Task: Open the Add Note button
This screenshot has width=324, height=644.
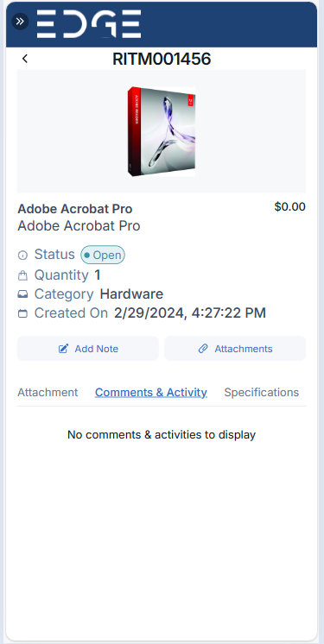Action: (x=88, y=349)
